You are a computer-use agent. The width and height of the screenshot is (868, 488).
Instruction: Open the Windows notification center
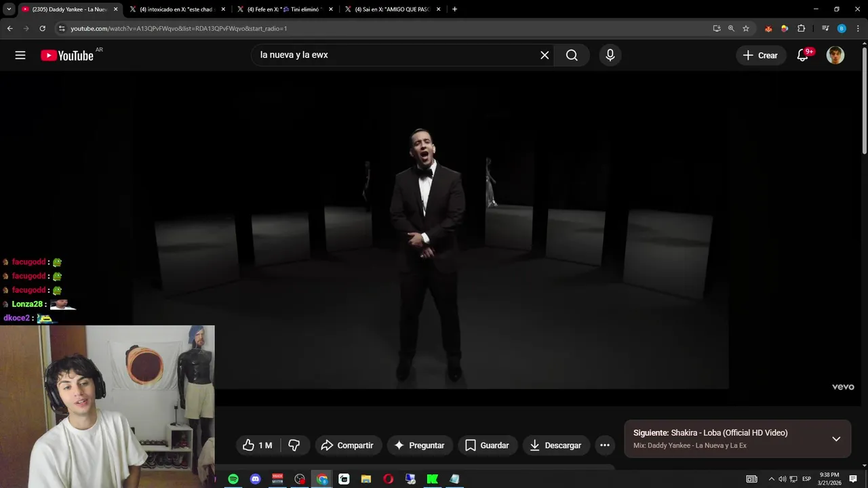click(853, 479)
